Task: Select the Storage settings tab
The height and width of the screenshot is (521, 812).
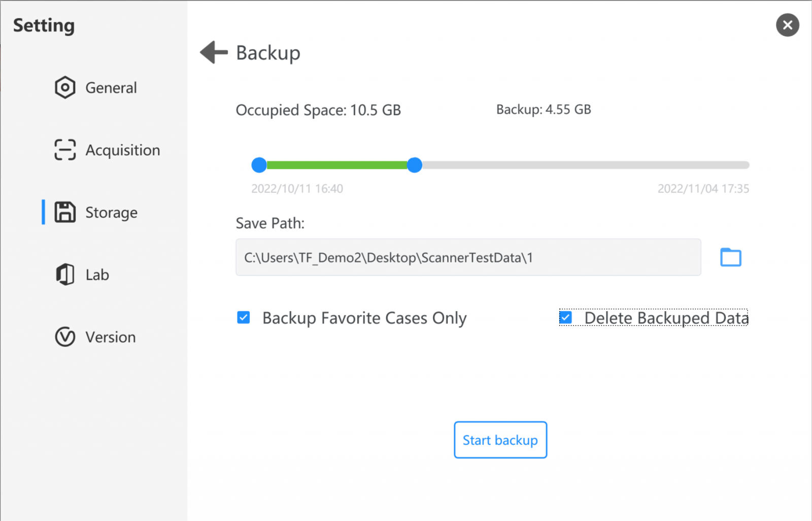Action: coord(96,212)
